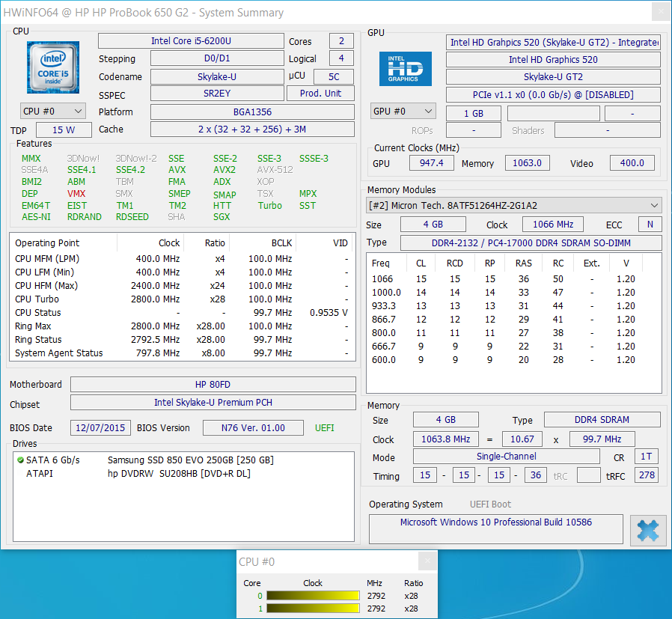Click the System Agent Status row
This screenshot has height=619, width=672.
click(182, 353)
